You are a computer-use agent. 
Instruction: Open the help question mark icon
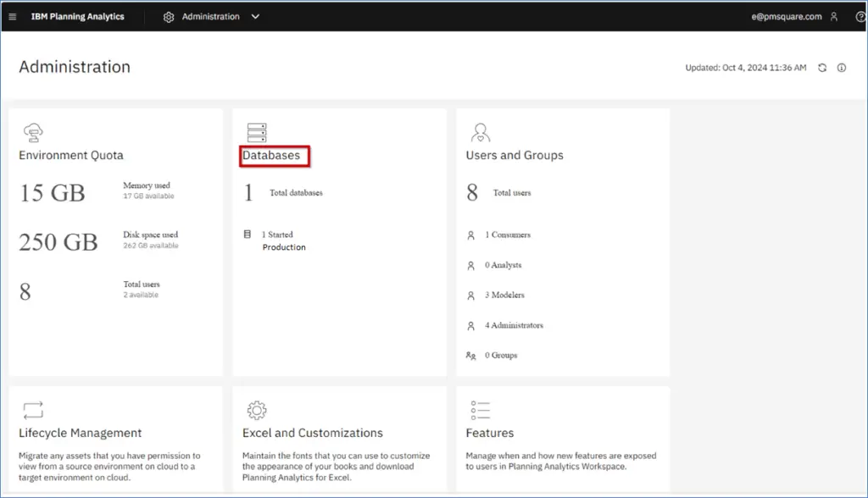click(861, 17)
